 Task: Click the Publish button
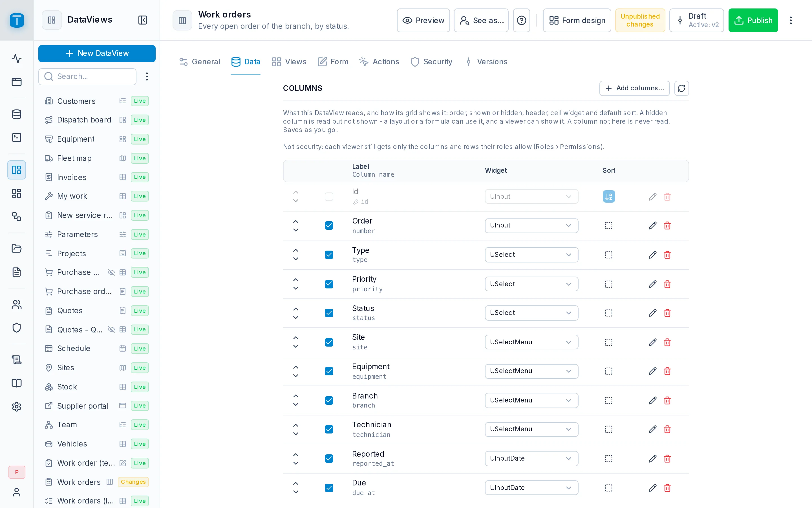[x=753, y=21]
